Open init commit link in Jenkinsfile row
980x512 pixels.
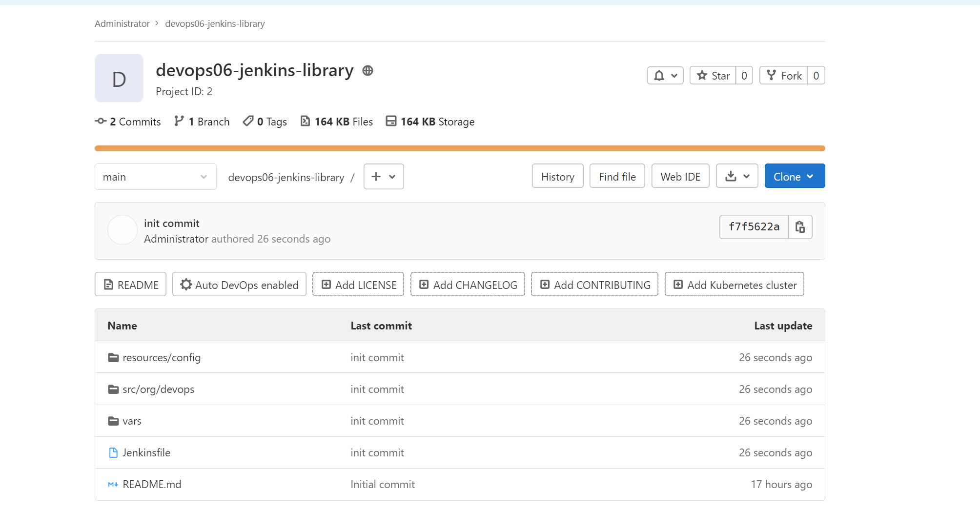377,452
